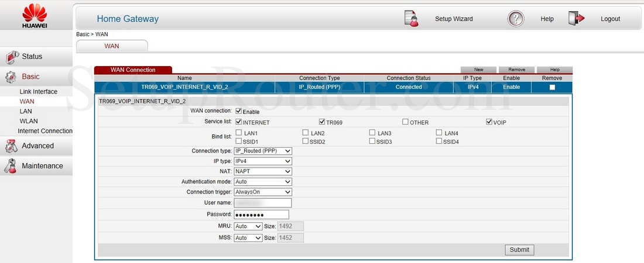Viewport: 644px width, 263px height.
Task: Click the Maintenance tools icon
Action: point(11,166)
